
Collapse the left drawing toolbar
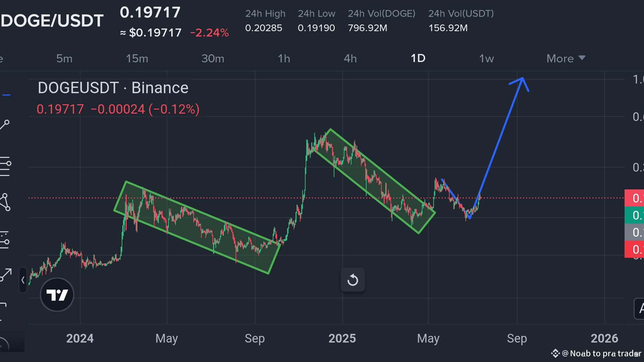pyautogui.click(x=23, y=280)
